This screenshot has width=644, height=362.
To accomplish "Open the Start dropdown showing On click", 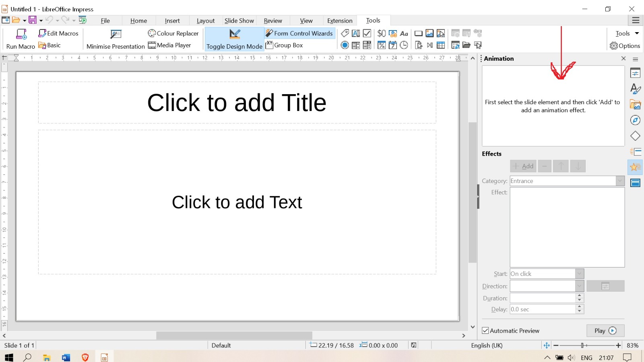I will coord(578,274).
